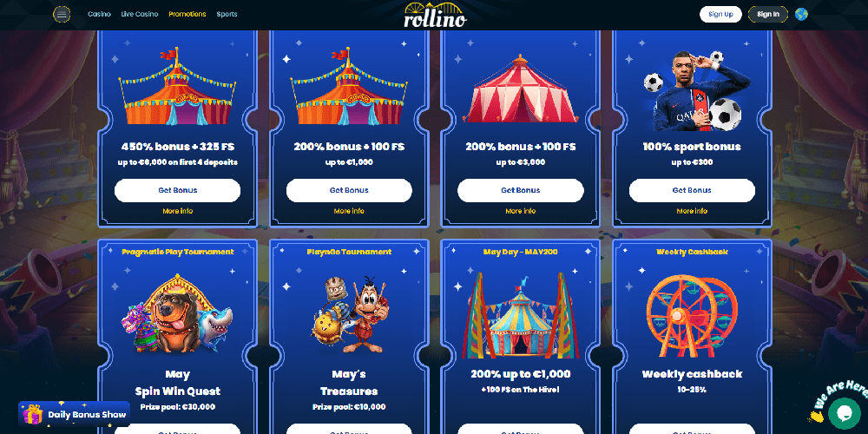This screenshot has width=868, height=434.
Task: Click the Sign Up button
Action: click(x=720, y=15)
